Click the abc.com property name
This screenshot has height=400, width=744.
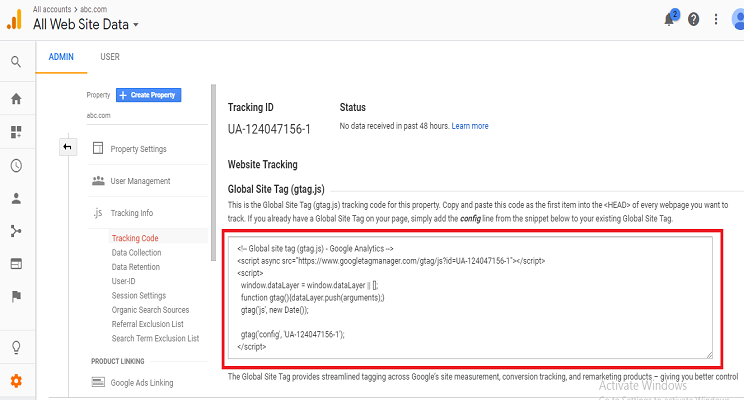point(98,115)
